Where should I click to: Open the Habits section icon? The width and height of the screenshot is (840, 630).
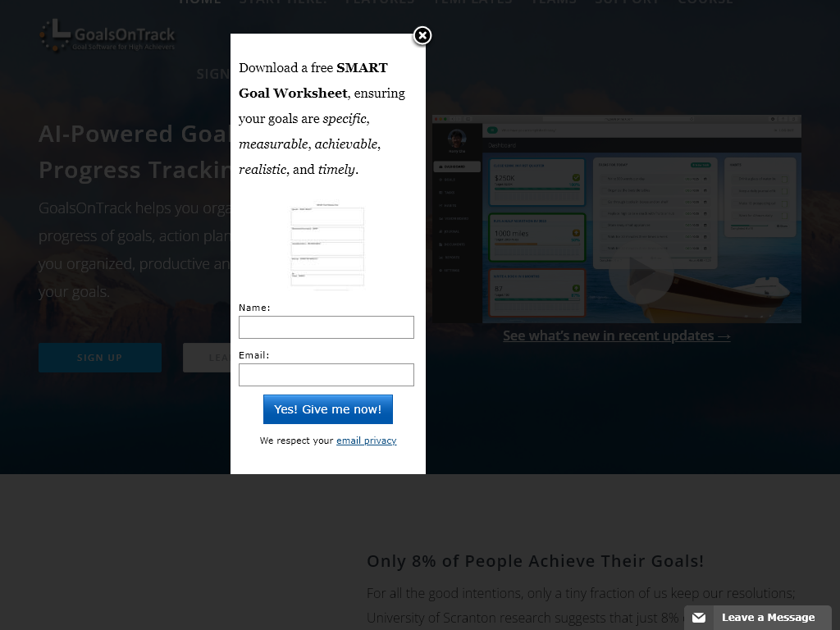(440, 206)
